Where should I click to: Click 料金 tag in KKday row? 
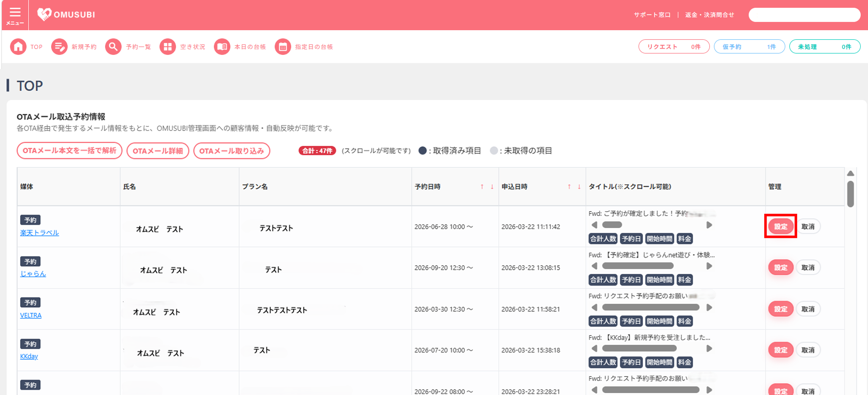[685, 363]
